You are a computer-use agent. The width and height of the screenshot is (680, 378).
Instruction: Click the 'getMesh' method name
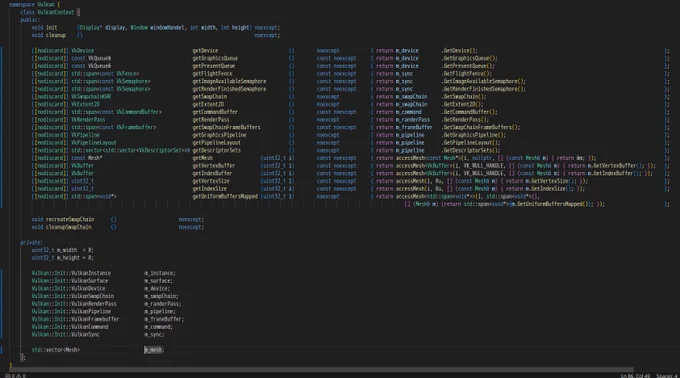point(203,158)
